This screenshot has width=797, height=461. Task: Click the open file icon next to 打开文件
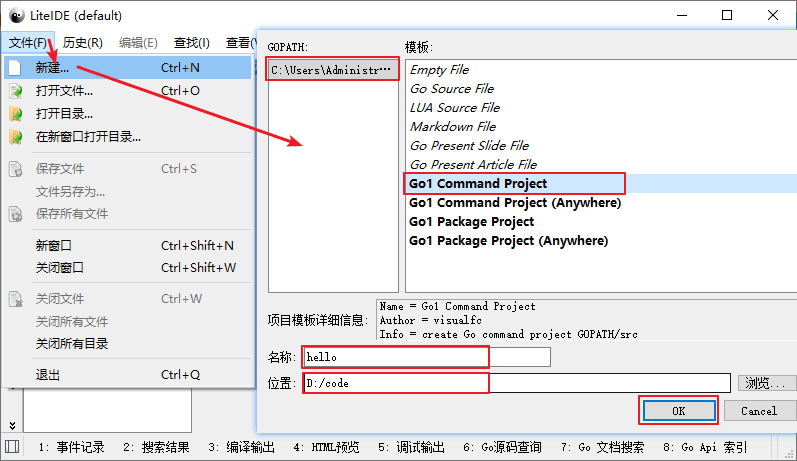16,91
